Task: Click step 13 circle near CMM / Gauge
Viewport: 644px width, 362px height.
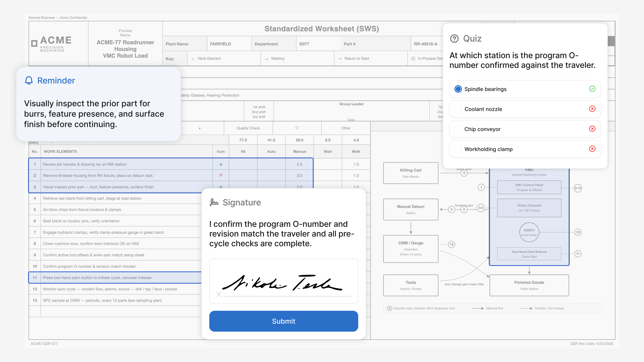Action: click(451, 244)
